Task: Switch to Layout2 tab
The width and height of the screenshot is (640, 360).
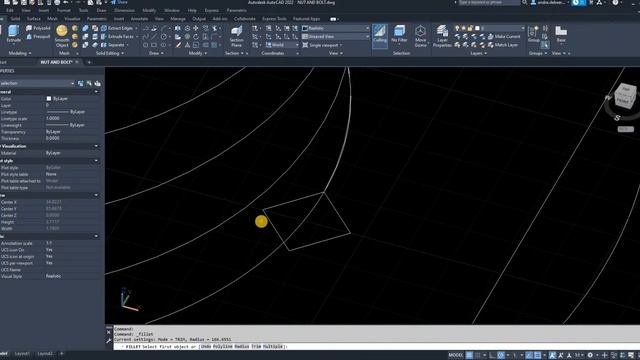Action: coord(45,354)
